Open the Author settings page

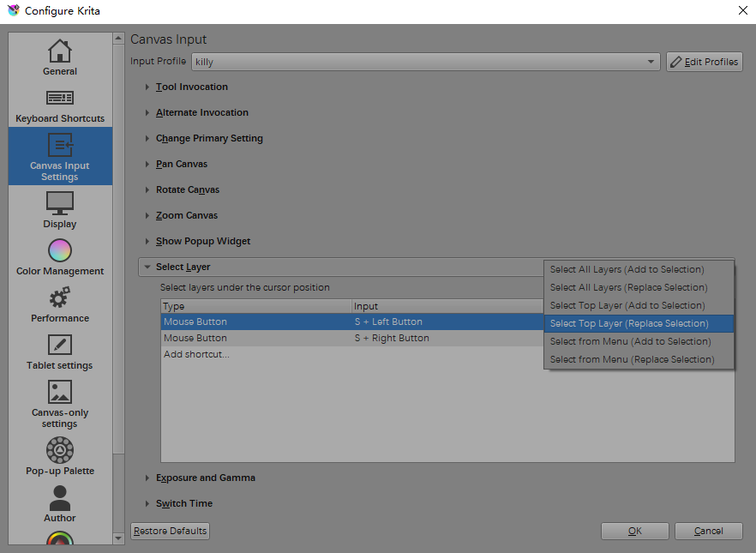pos(60,503)
